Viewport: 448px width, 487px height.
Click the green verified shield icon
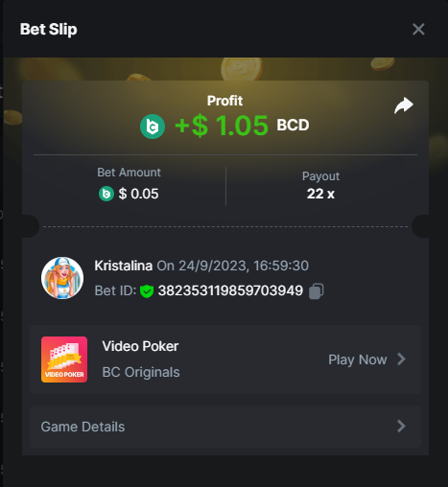tap(147, 291)
